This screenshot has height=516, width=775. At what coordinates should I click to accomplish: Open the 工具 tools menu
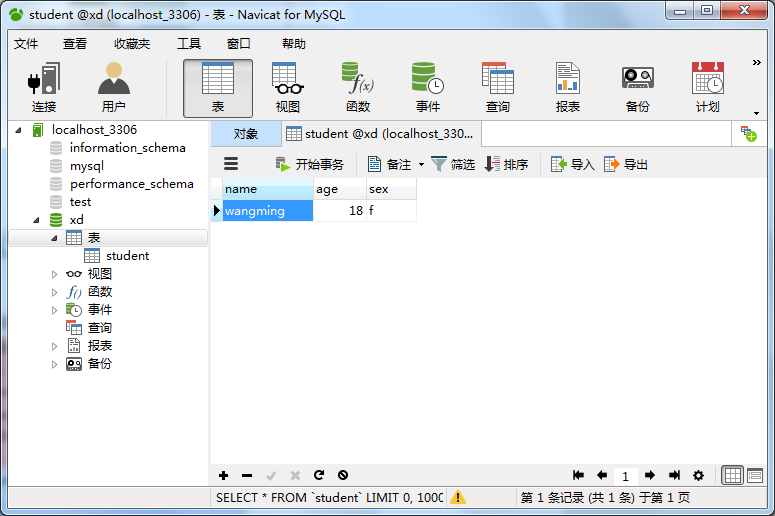(x=189, y=43)
